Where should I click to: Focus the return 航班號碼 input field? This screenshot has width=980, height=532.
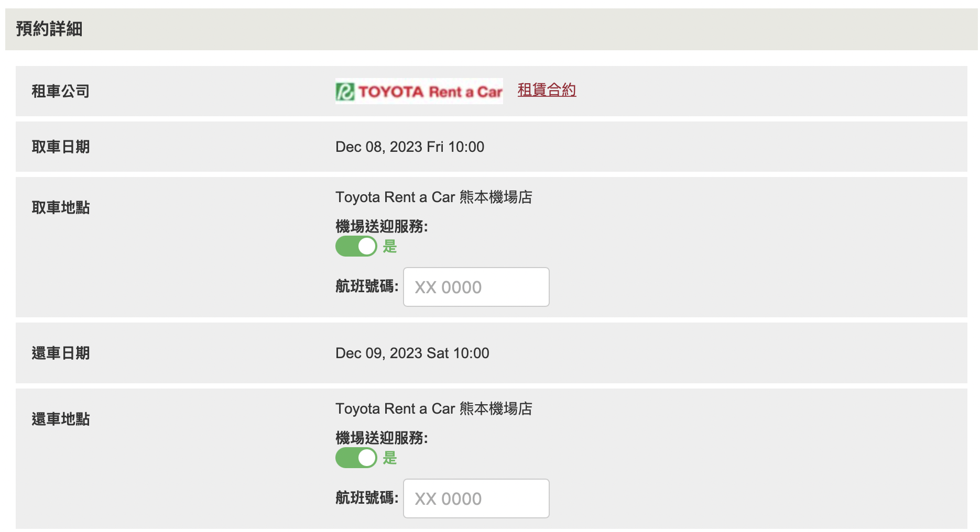point(476,498)
